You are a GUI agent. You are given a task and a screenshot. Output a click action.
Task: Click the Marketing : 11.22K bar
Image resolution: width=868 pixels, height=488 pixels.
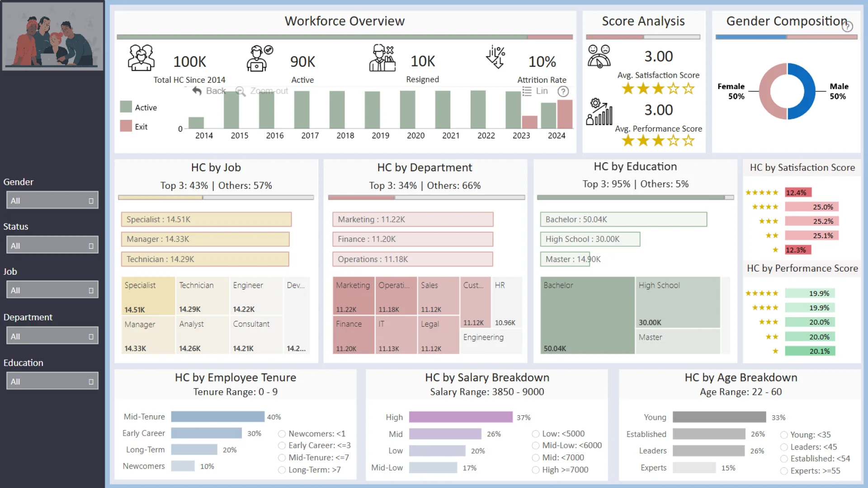413,219
